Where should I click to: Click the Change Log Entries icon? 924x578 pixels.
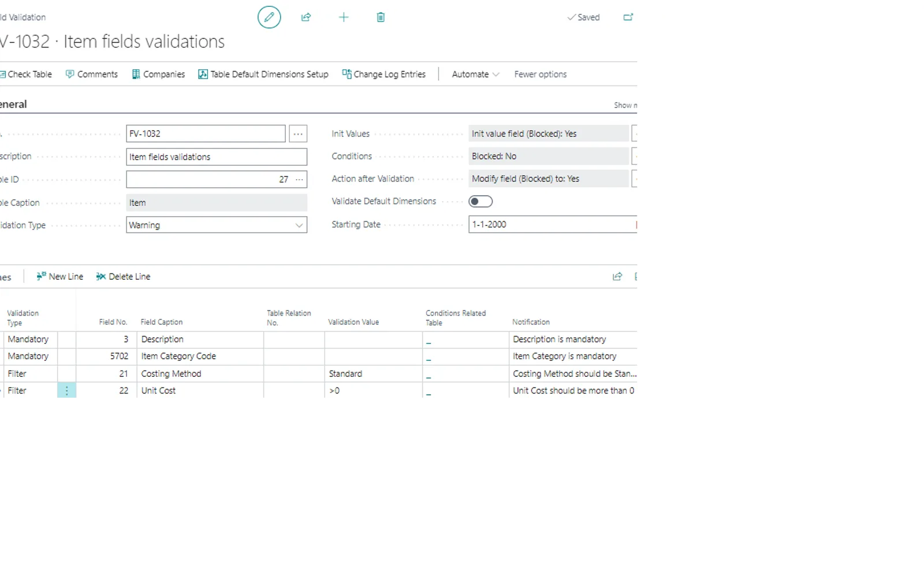[x=346, y=74]
